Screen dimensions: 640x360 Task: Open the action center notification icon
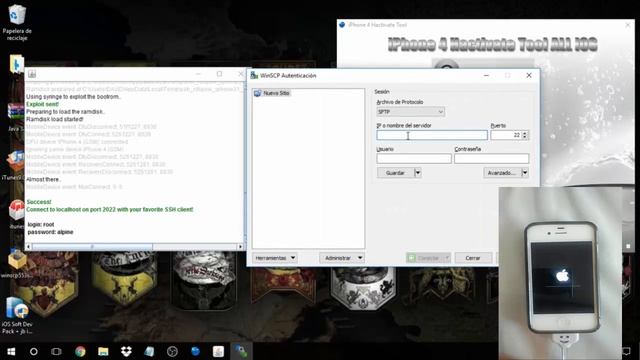pyautogui.click(x=627, y=351)
